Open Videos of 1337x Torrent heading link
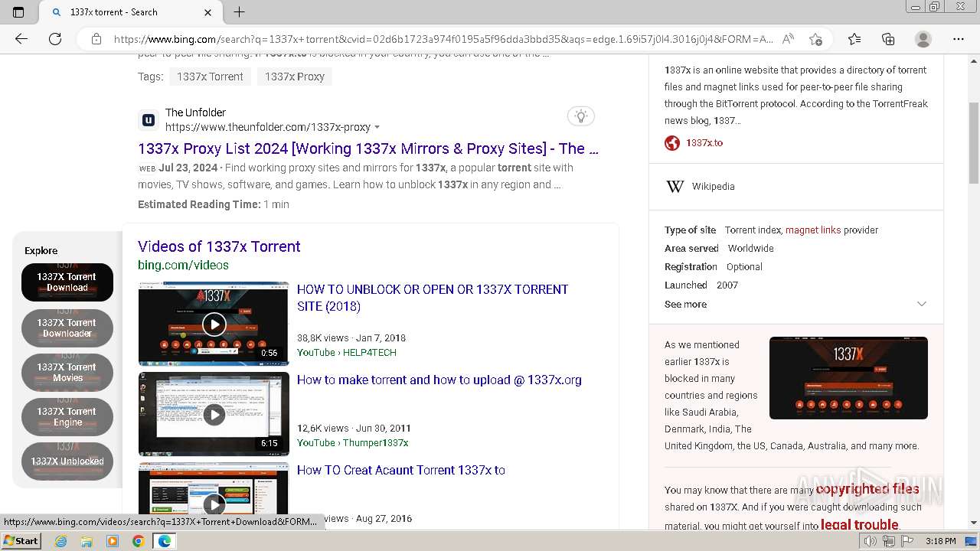Image resolution: width=980 pixels, height=551 pixels. [x=219, y=246]
